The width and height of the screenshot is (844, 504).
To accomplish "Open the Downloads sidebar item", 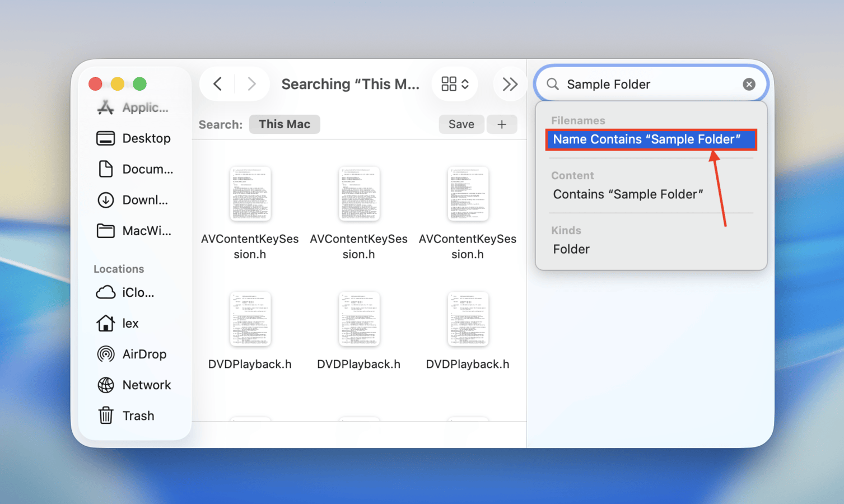I will click(x=146, y=200).
